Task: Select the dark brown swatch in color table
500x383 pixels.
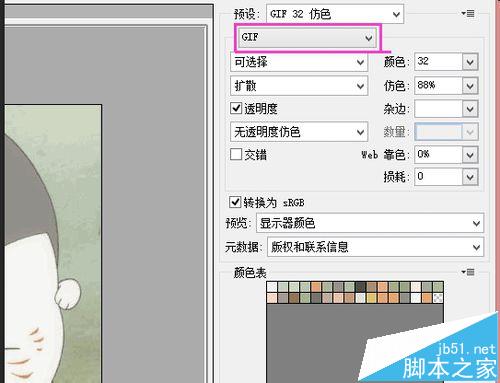Action: [x=294, y=298]
